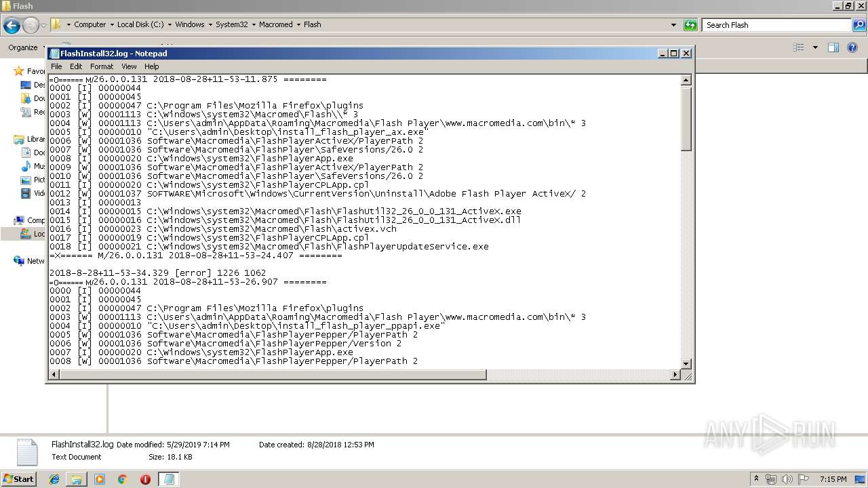Open Notepad Edit menu
The height and width of the screenshot is (488, 868).
click(76, 66)
